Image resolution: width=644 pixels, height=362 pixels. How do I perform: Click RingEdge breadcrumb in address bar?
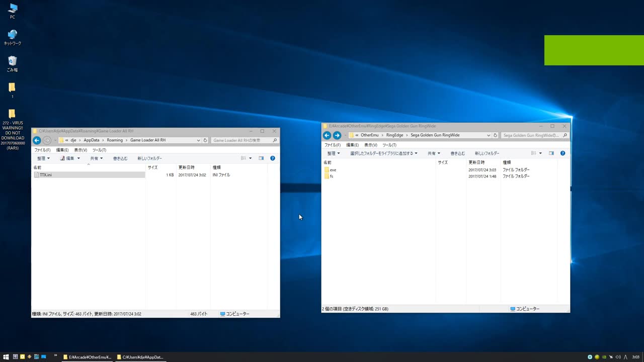[395, 135]
